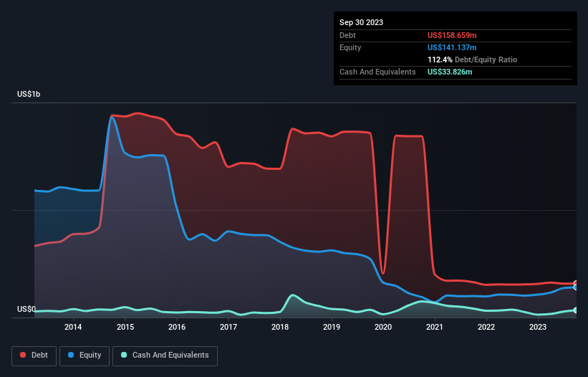Screen dimensions: 588x377
Task: Click the 2017 x-axis label
Action: point(228,327)
